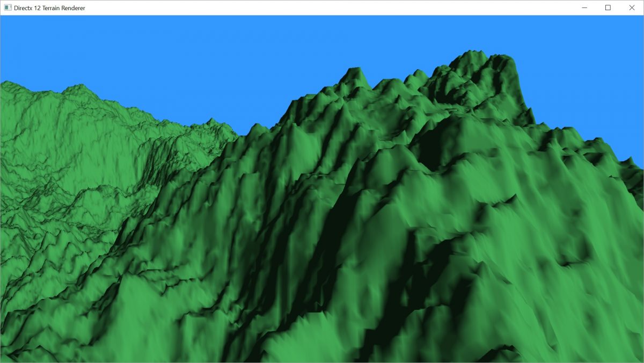Image resolution: width=644 pixels, height=363 pixels.
Task: Select the twin-bump peak left of the summit
Action: pyautogui.click(x=354, y=71)
